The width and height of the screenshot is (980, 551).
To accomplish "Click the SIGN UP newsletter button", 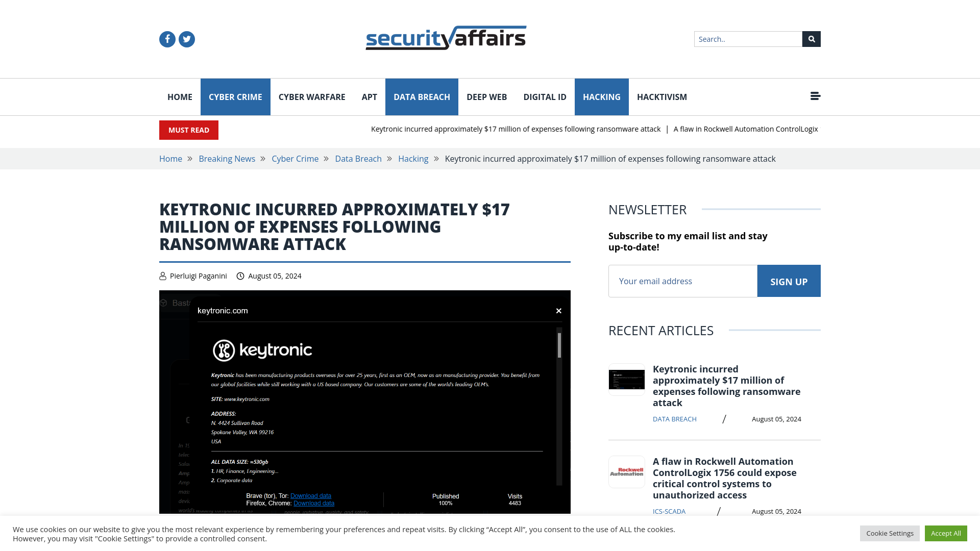I will pos(789,281).
